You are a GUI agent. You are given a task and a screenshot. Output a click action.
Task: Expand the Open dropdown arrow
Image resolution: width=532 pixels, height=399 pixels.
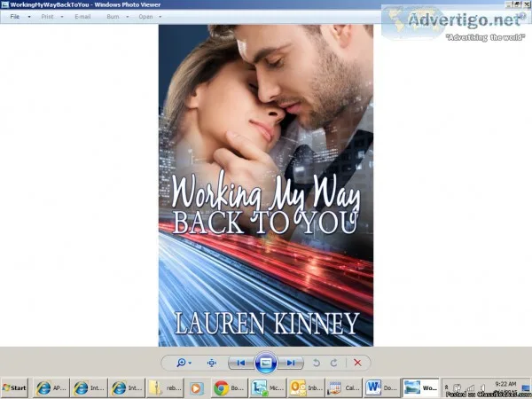pyautogui.click(x=160, y=17)
